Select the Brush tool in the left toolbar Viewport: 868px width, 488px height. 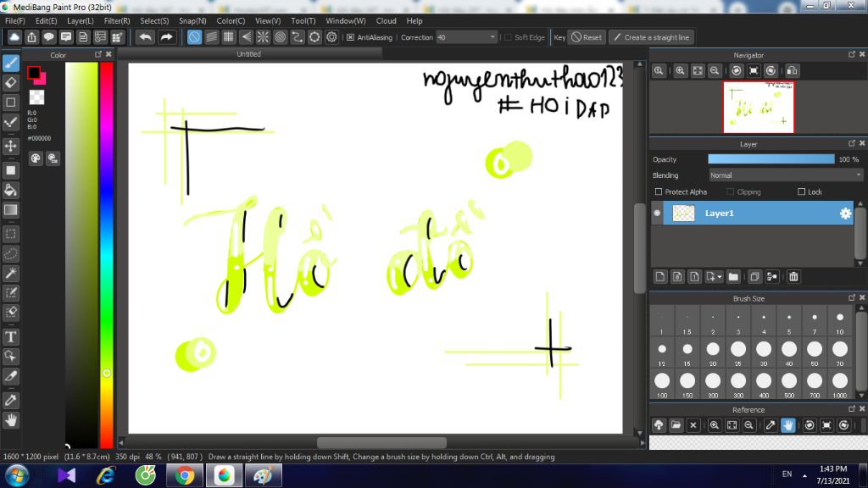click(10, 63)
